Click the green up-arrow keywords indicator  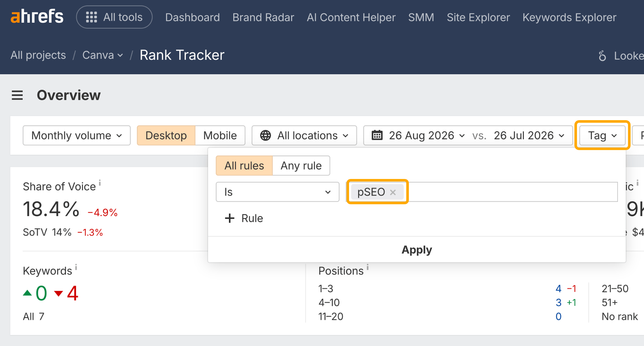[x=28, y=293]
